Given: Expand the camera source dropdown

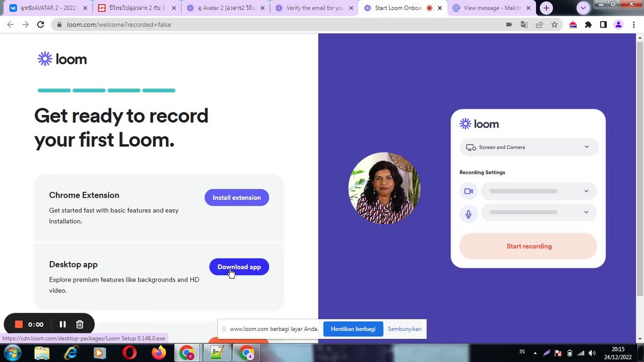Looking at the screenshot, I should pyautogui.click(x=539, y=191).
